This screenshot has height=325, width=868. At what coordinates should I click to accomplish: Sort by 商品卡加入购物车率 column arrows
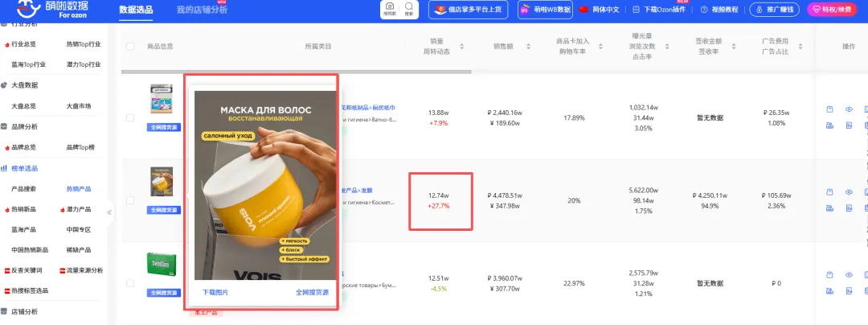pyautogui.click(x=602, y=47)
